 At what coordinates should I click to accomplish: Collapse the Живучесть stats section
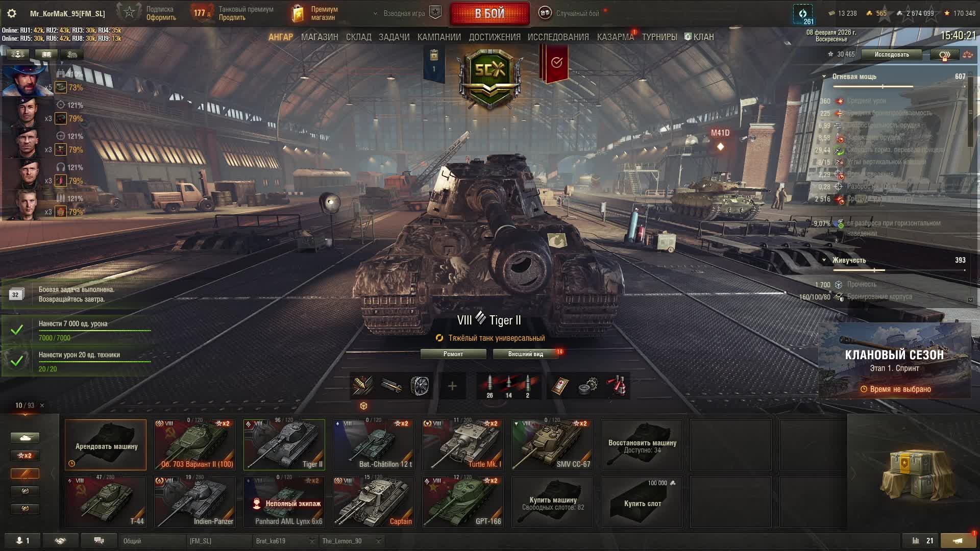tap(824, 260)
